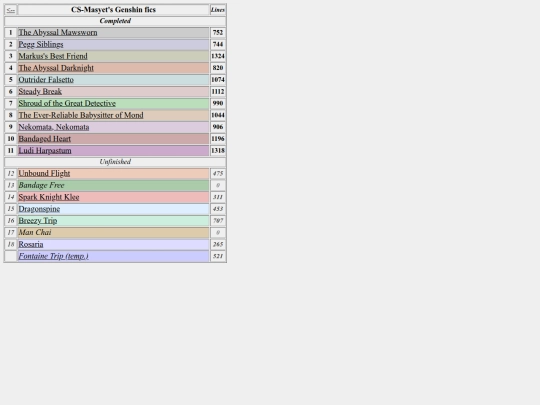Screen dimensions: 540x405
Task: Click line count 906
Action: (x=218, y=127)
